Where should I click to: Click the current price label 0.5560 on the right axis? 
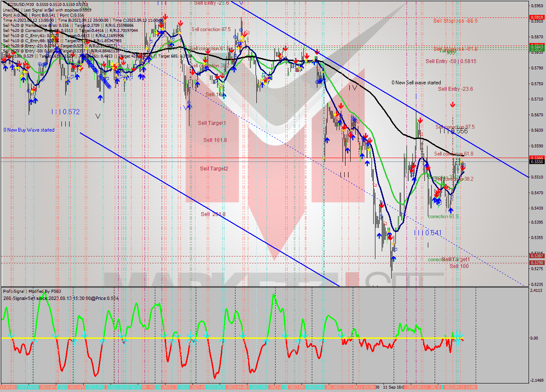pos(537,158)
